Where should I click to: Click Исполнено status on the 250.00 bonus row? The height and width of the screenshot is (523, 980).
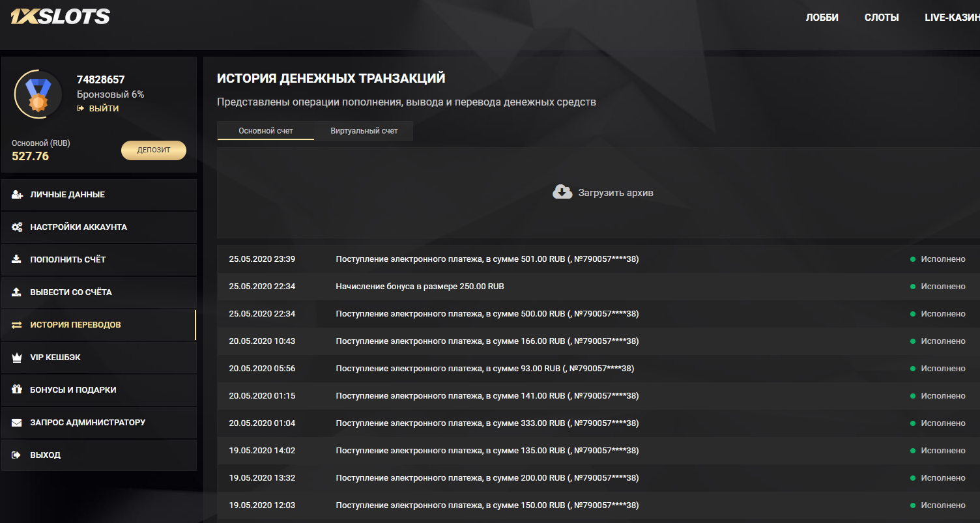click(943, 287)
